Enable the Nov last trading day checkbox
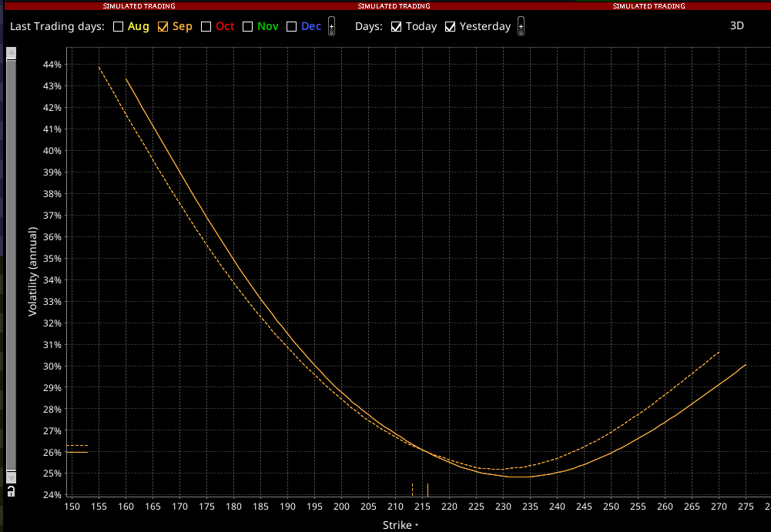771x532 pixels. (248, 26)
